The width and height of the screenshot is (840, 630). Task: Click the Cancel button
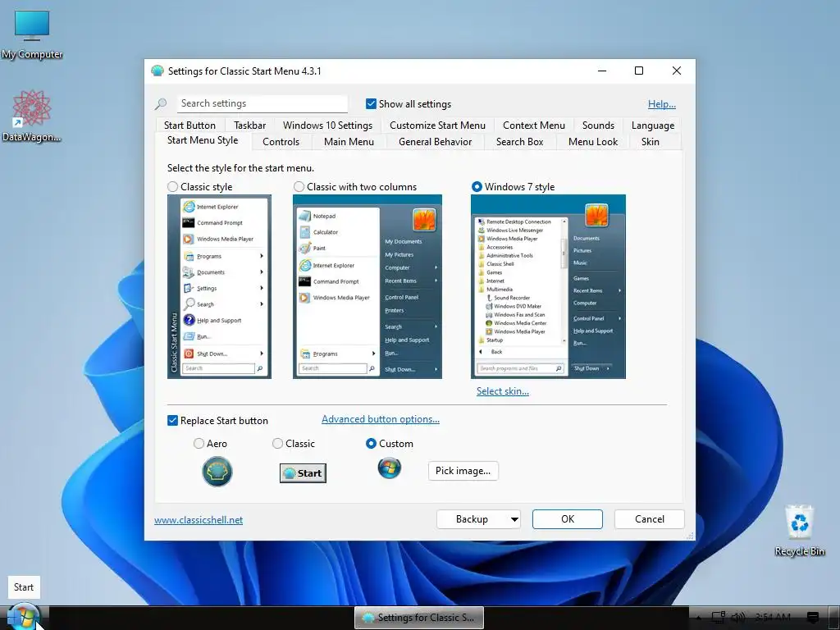coord(650,519)
